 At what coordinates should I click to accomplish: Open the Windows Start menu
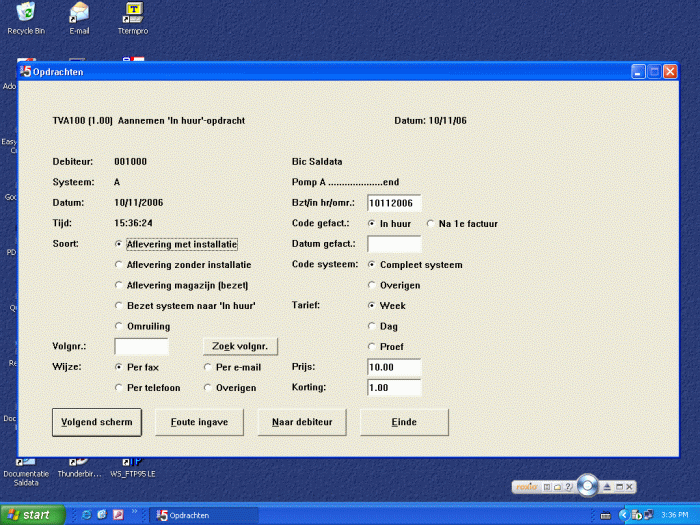(x=32, y=515)
